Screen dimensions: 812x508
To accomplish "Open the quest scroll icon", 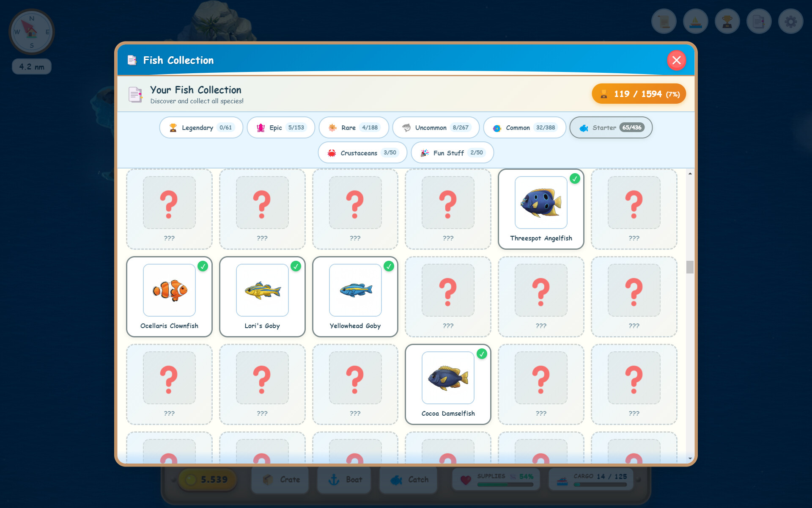I will 664,21.
